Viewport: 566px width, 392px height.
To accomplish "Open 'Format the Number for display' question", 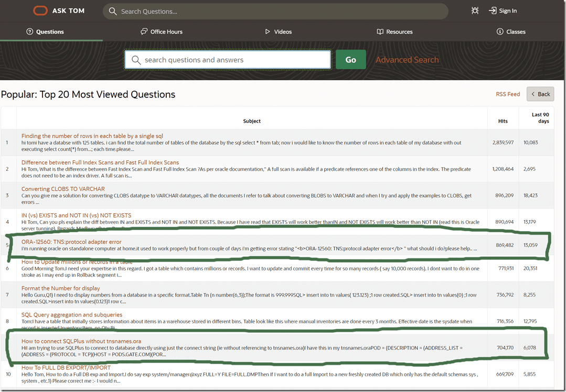I will tap(60, 288).
